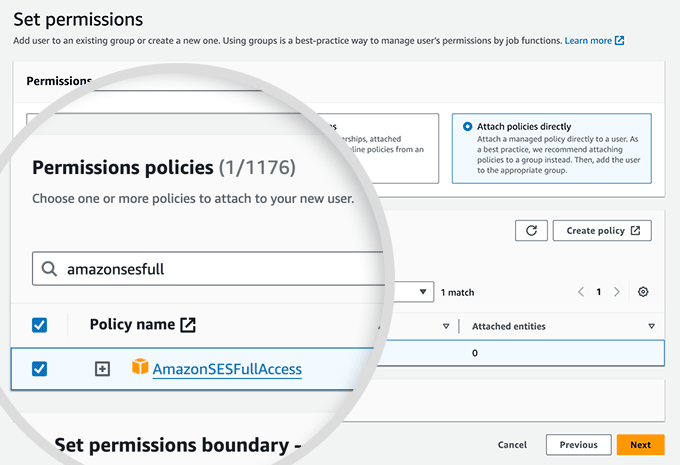Open the AmazonSESFullAccess policy link
The image size is (680, 465).
point(227,369)
